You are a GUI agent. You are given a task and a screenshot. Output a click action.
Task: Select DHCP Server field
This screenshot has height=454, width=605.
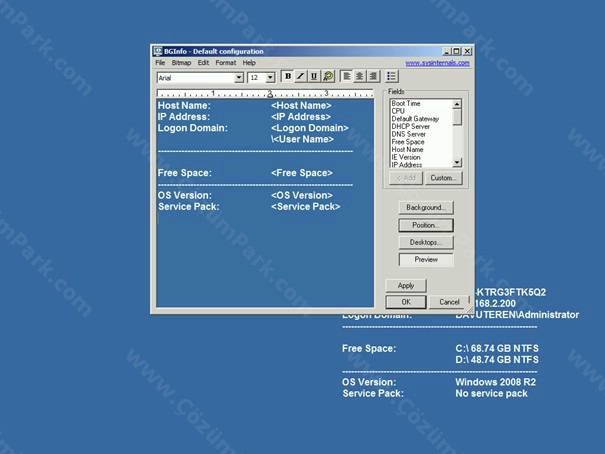411,127
